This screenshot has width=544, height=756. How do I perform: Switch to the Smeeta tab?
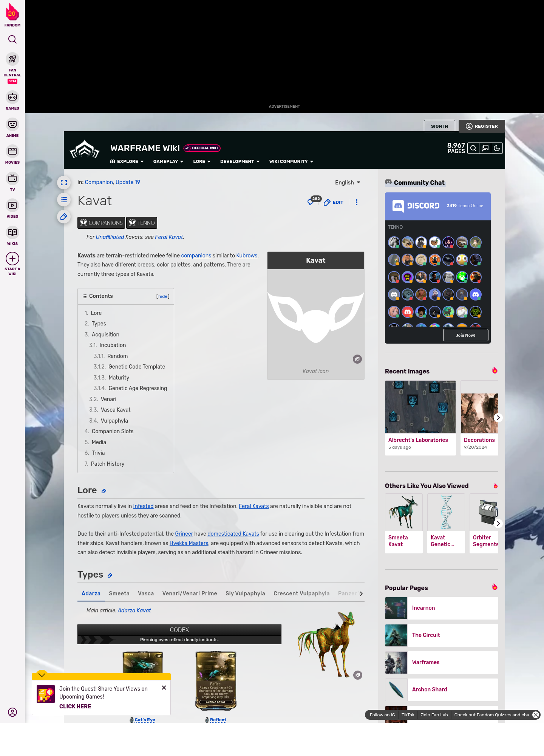(x=119, y=593)
